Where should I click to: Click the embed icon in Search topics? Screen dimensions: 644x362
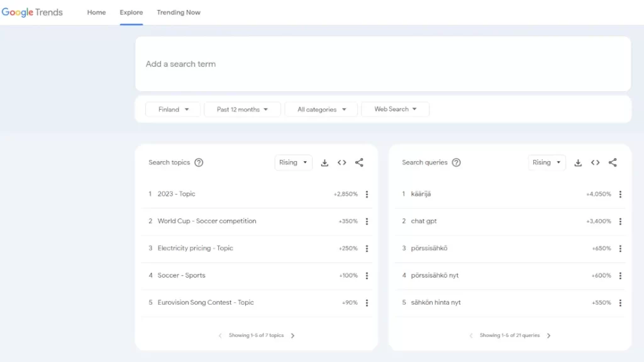(341, 162)
